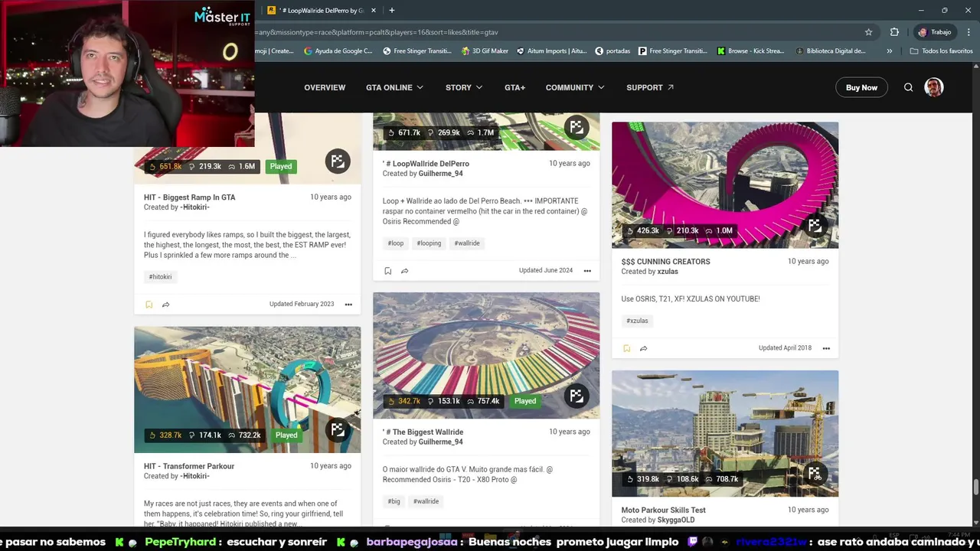Image resolution: width=980 pixels, height=551 pixels.
Task: Click race flag icon on LoopWallride DelPerro thumbnail
Action: click(577, 127)
